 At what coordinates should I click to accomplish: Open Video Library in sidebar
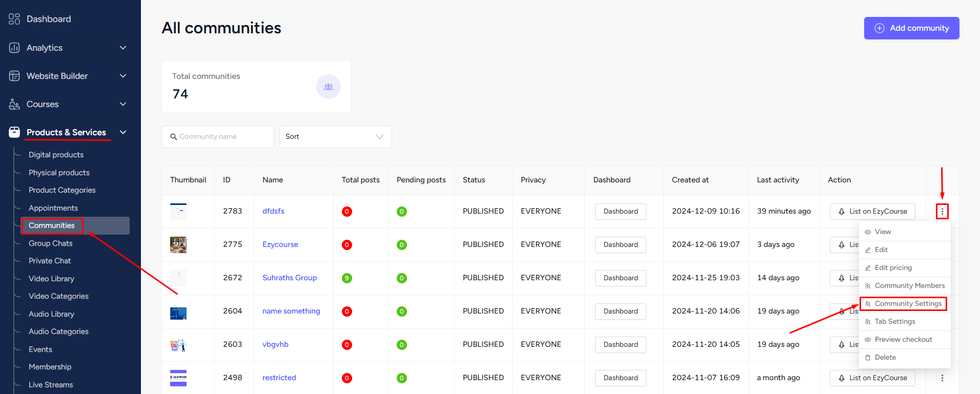tap(51, 279)
